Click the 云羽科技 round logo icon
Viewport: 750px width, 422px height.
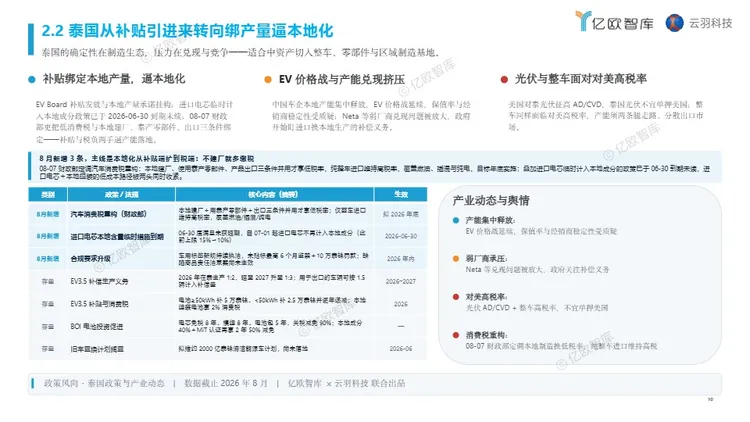(674, 22)
